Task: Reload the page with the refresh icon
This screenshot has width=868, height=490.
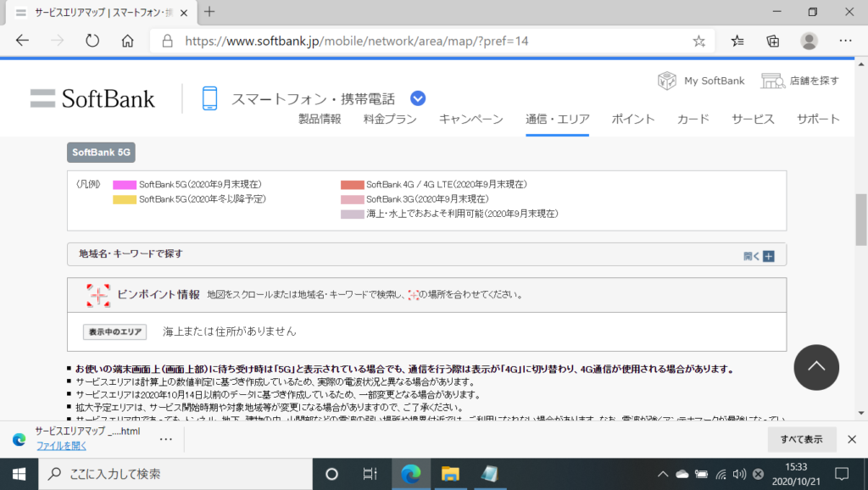Action: tap(92, 41)
